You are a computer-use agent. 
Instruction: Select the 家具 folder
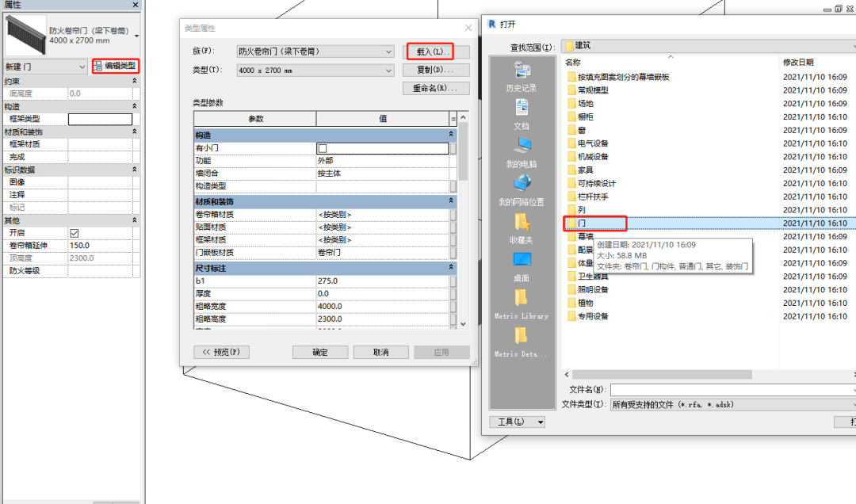pos(580,170)
